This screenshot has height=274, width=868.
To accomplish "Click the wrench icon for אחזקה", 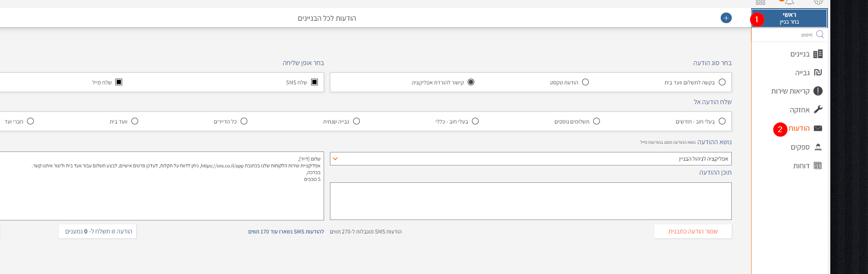I will click(818, 110).
